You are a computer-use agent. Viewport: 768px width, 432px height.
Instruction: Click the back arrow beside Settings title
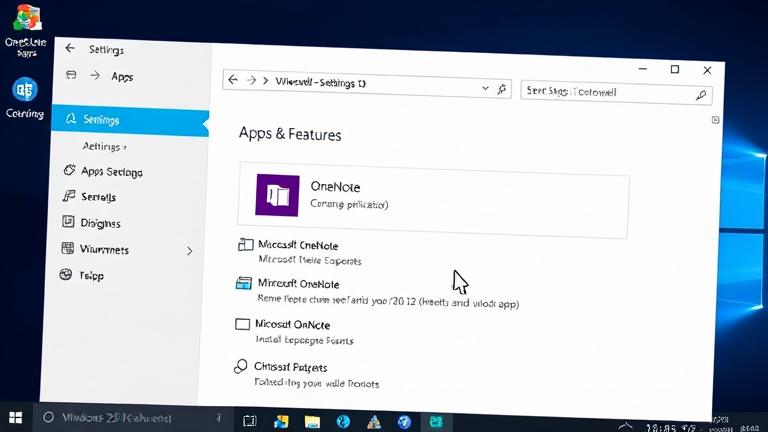(70, 48)
